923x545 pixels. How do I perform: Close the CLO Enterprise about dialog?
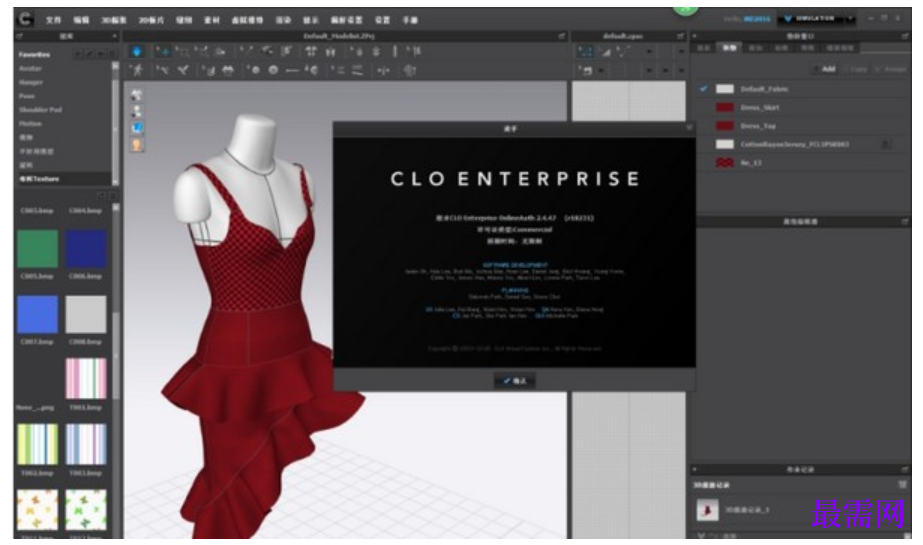click(x=689, y=128)
